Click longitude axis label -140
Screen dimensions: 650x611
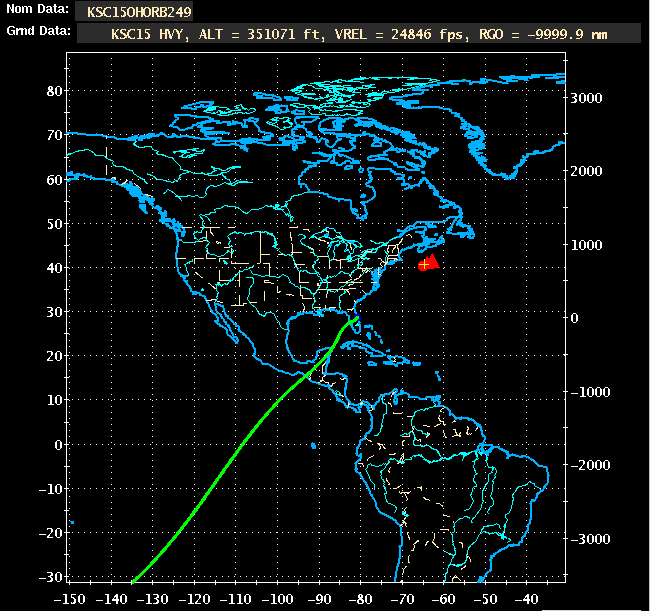coord(111,599)
